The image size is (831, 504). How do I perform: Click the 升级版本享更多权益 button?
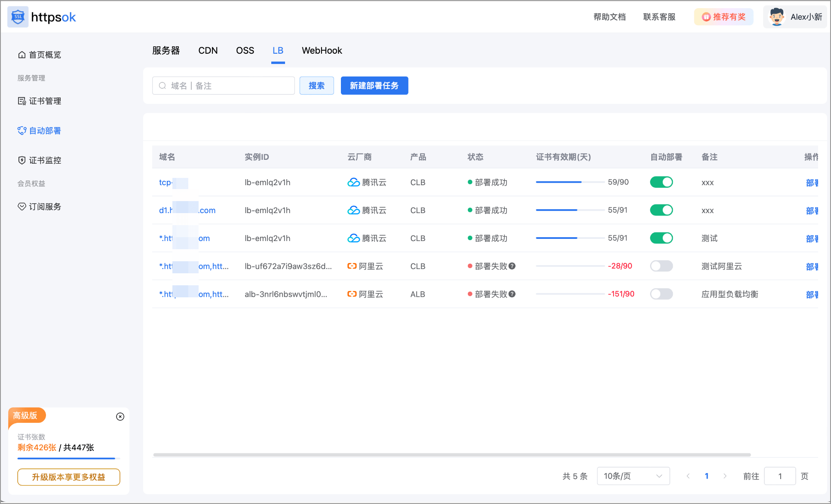pos(69,477)
